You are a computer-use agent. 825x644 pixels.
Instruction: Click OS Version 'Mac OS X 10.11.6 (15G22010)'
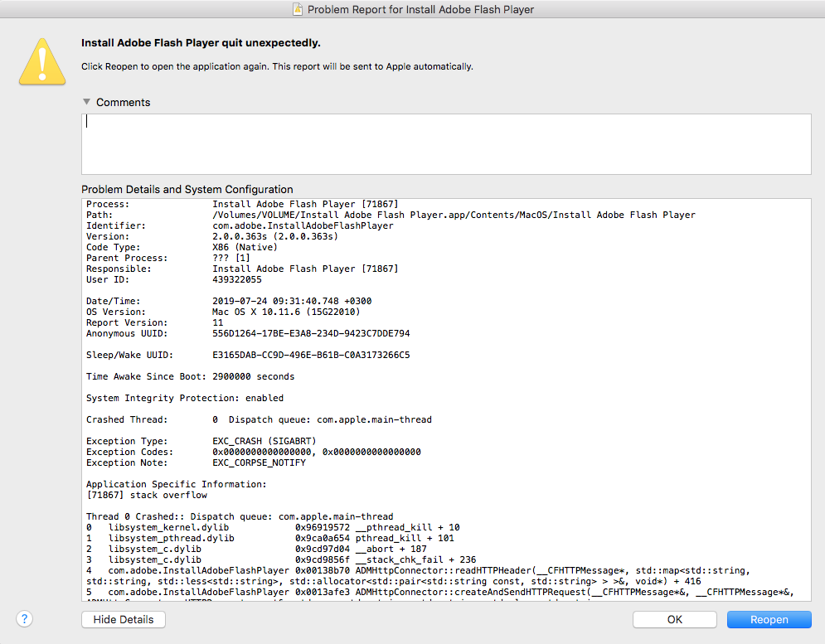286,312
